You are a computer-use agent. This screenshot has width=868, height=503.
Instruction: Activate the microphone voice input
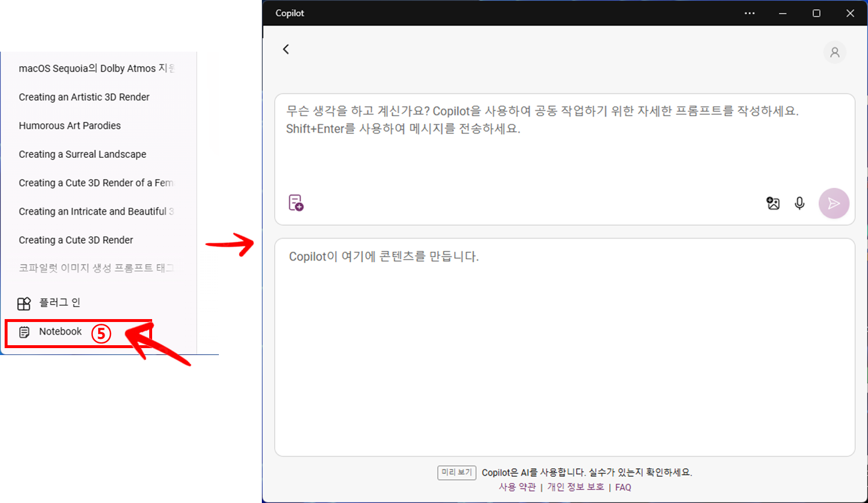click(x=799, y=203)
